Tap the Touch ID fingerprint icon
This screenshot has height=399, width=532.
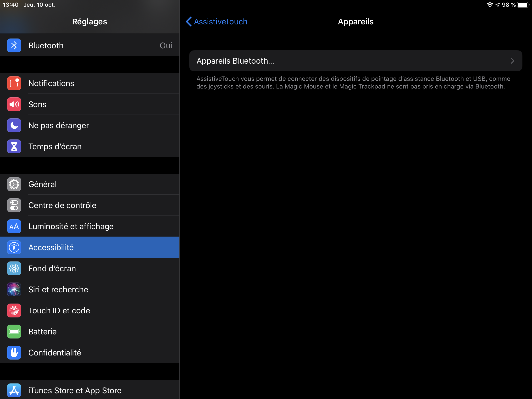pyautogui.click(x=14, y=310)
